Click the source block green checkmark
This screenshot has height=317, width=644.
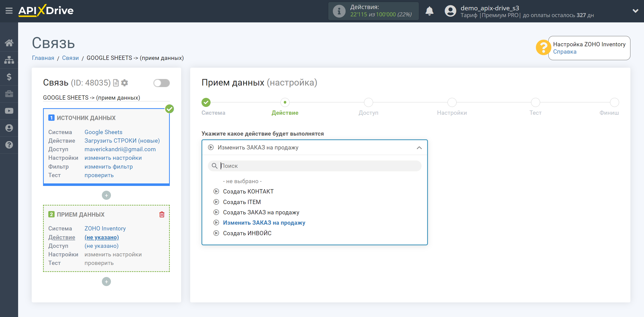pyautogui.click(x=170, y=109)
